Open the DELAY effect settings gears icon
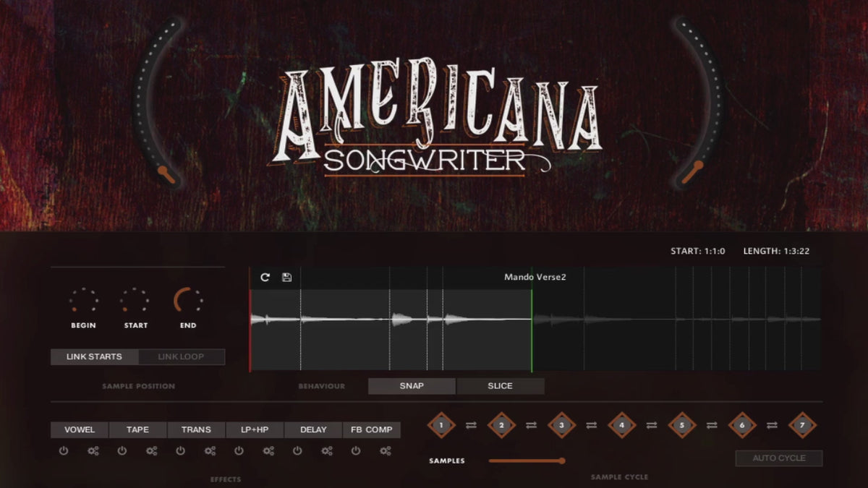This screenshot has width=868, height=488. coord(327,451)
